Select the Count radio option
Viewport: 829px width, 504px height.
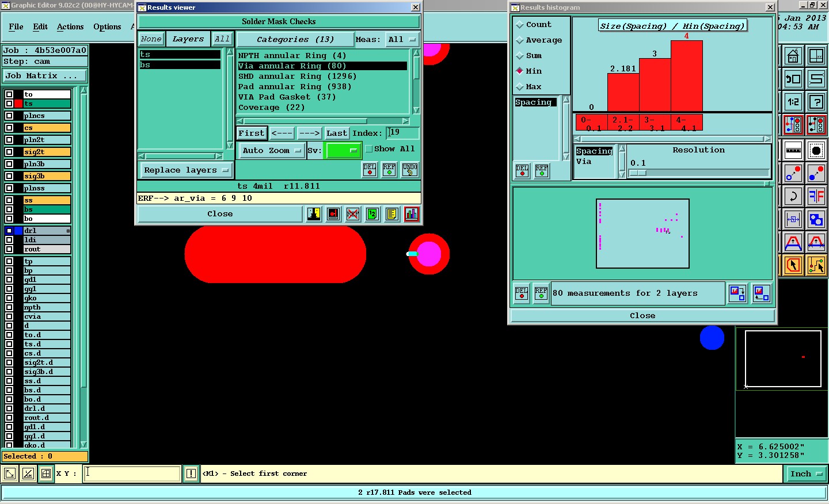point(520,25)
